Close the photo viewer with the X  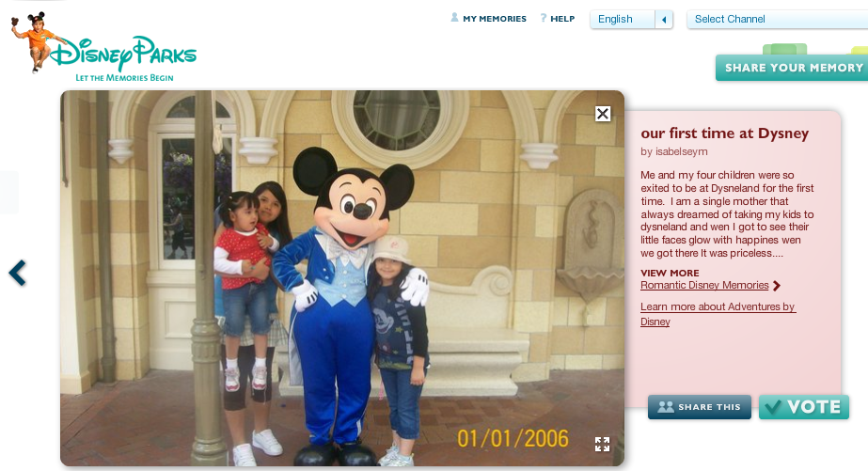tap(603, 114)
